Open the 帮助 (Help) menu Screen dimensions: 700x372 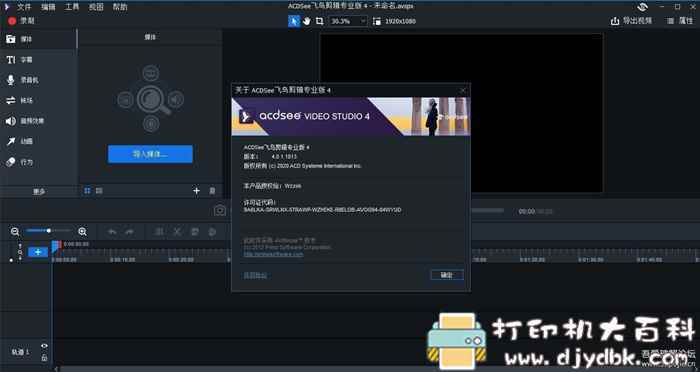[120, 7]
